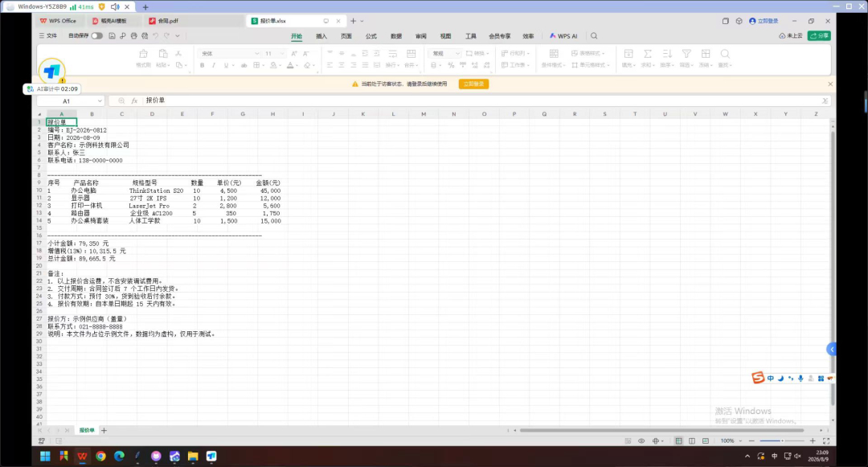
Task: Click the Sort (排序) icon
Action: click(x=667, y=54)
